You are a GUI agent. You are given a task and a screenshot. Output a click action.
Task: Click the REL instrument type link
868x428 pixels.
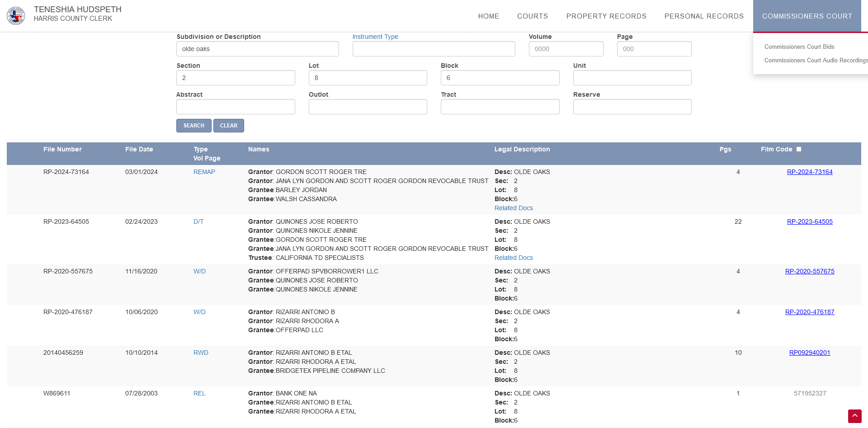[199, 393]
